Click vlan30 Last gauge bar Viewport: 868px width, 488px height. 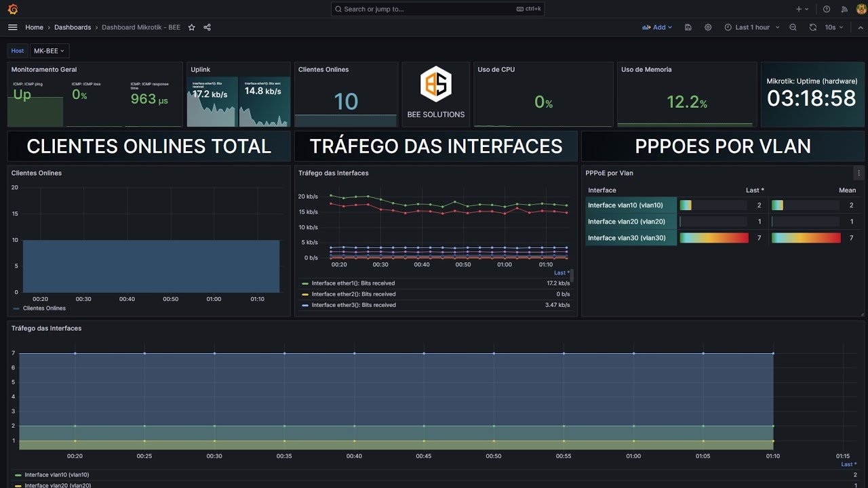tap(714, 238)
